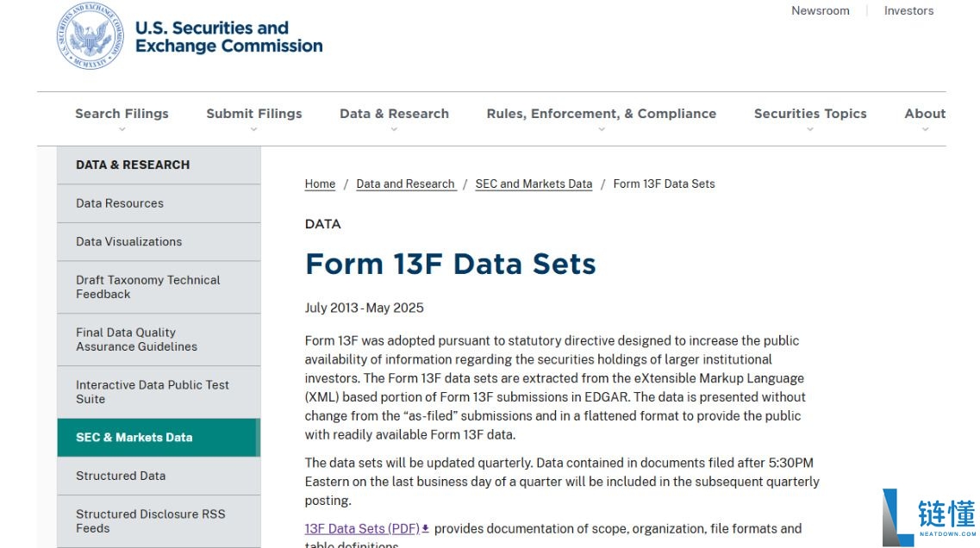Open the Data and Research breadcrumb
980x548 pixels.
(x=405, y=184)
